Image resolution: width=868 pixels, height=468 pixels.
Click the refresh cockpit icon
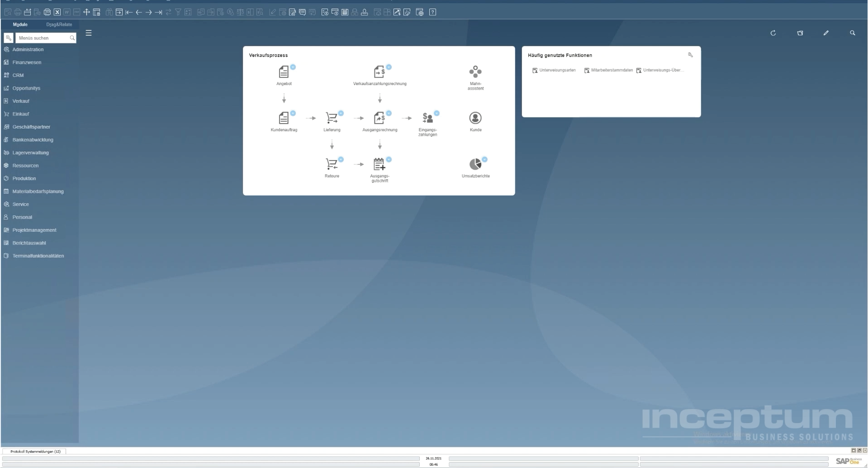(773, 33)
